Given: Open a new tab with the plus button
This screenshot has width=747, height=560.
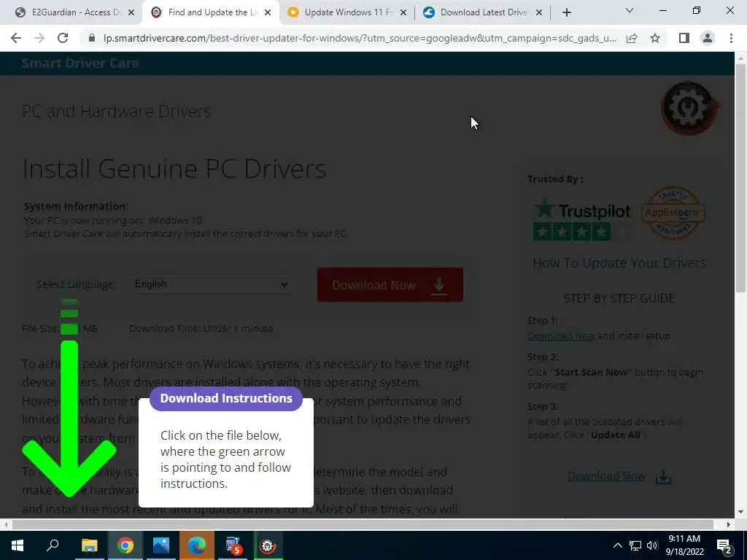Looking at the screenshot, I should click(566, 12).
